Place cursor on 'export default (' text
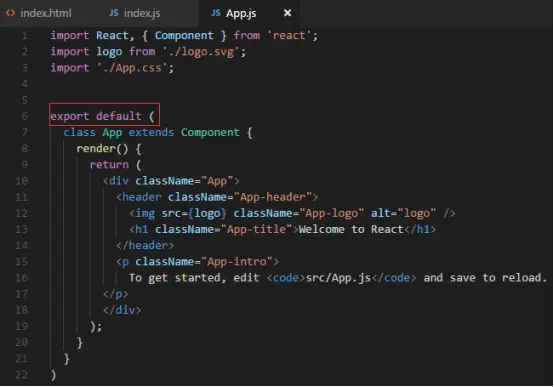The image size is (554, 387). point(102,116)
